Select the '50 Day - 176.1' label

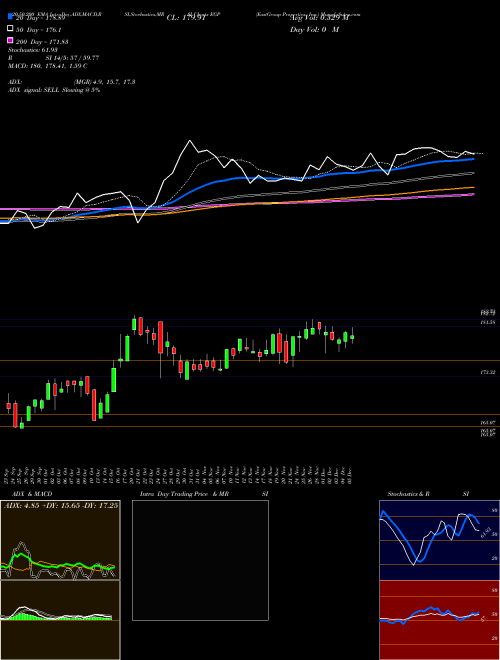point(39,30)
